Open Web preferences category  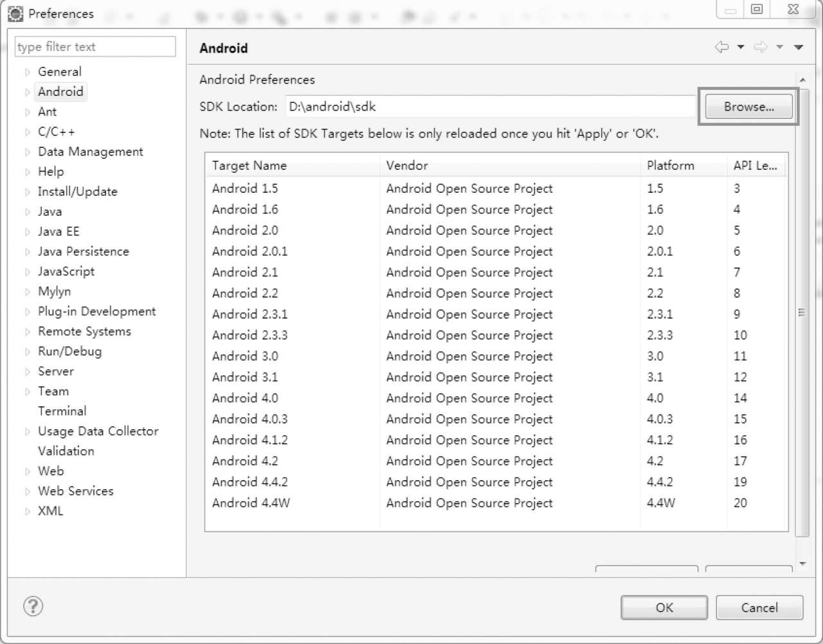pos(50,470)
